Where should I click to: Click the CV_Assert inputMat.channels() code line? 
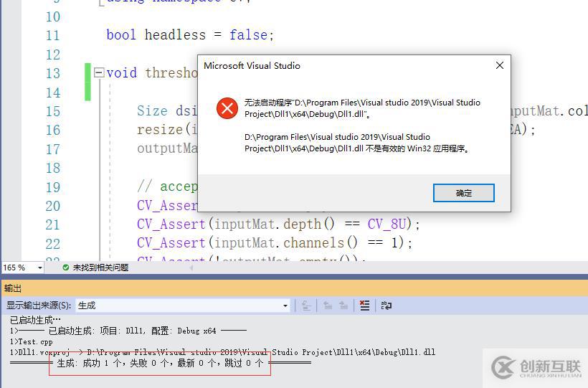coord(274,243)
